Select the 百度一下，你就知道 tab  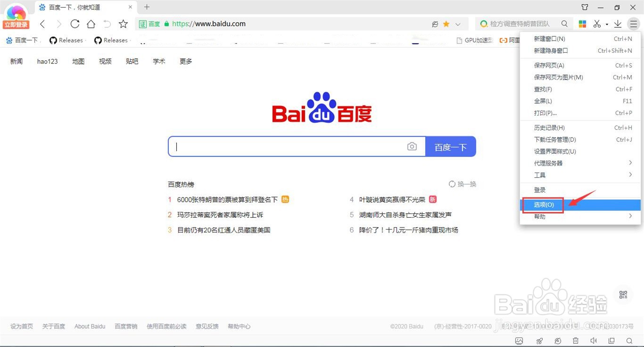click(86, 7)
